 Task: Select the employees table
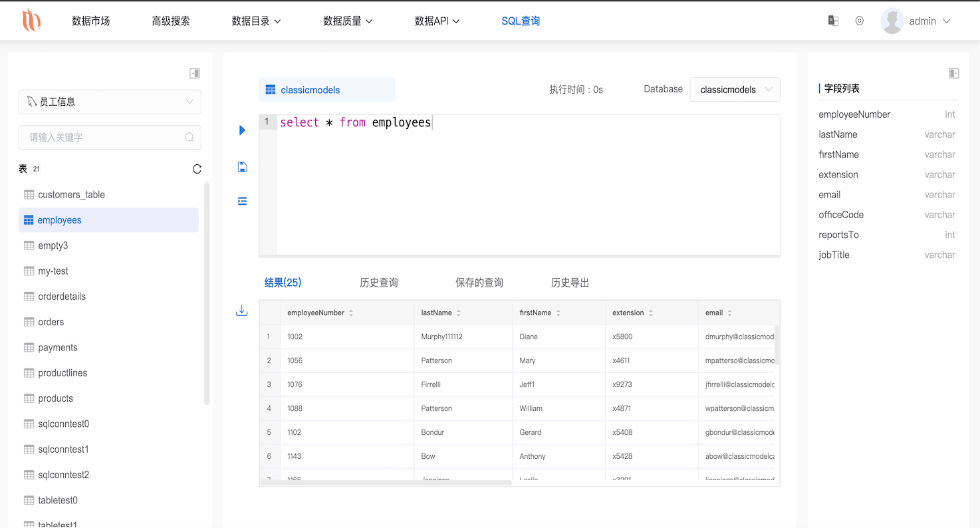tap(108, 220)
